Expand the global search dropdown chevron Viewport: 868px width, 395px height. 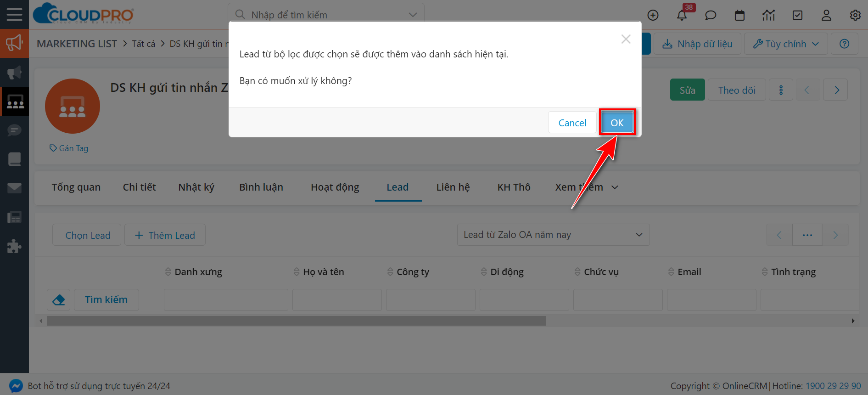coord(413,15)
